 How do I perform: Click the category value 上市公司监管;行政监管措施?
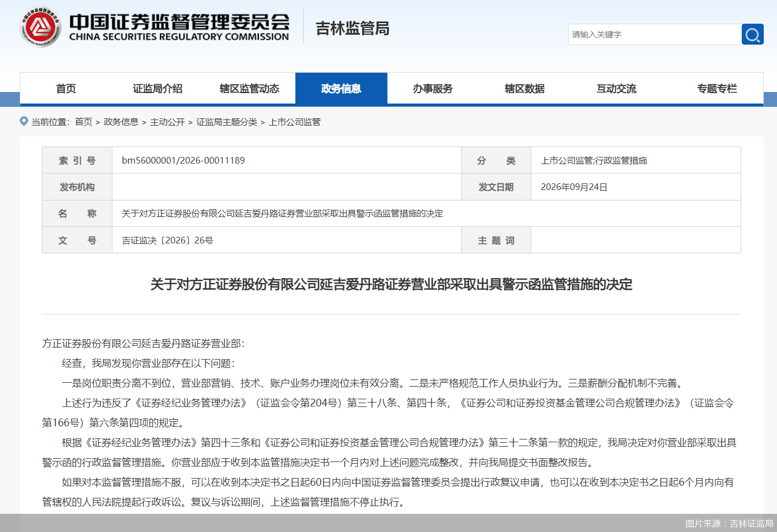pos(594,160)
